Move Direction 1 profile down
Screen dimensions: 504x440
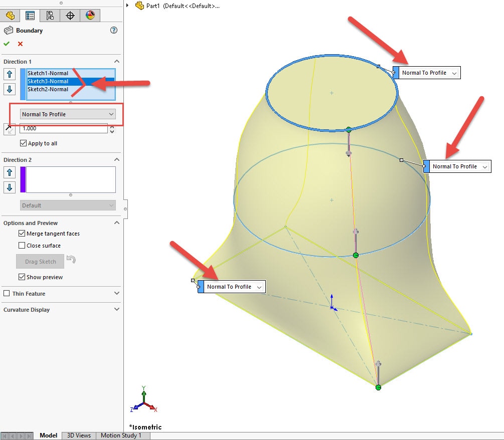(x=10, y=89)
